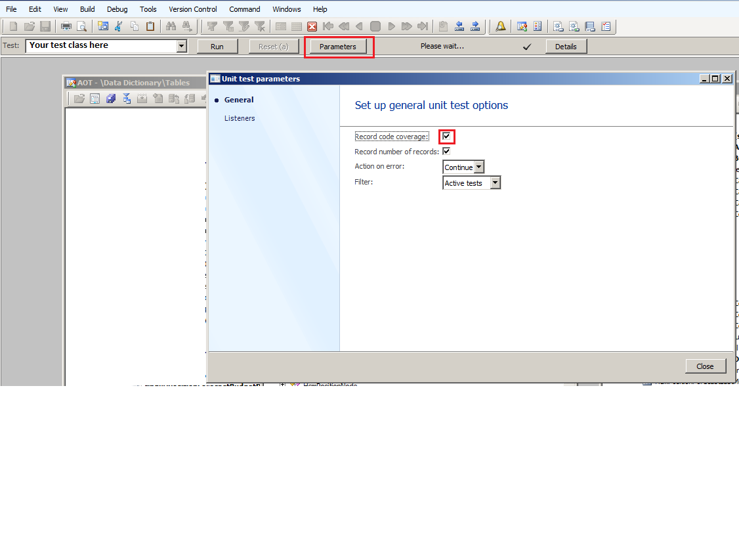Expand the Filter Active tests dropdown
Image resolution: width=739 pixels, height=560 pixels.
coord(495,183)
